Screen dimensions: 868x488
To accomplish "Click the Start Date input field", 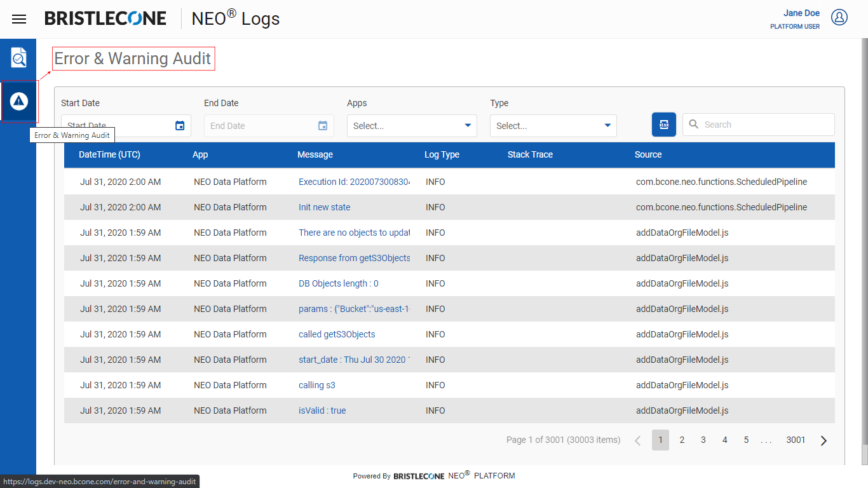I will coord(126,126).
